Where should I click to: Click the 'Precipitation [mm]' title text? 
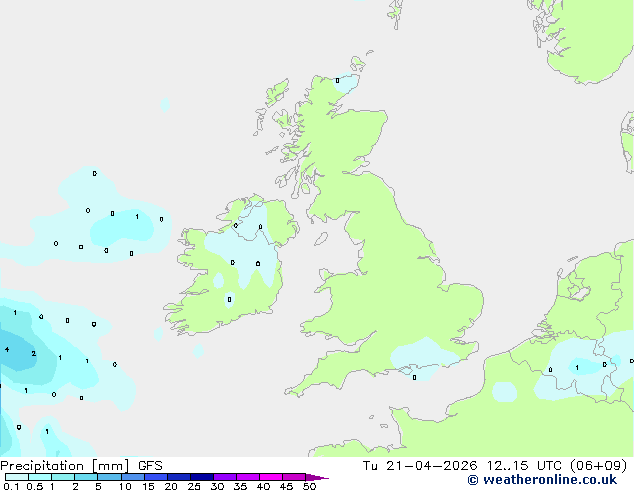(65, 466)
